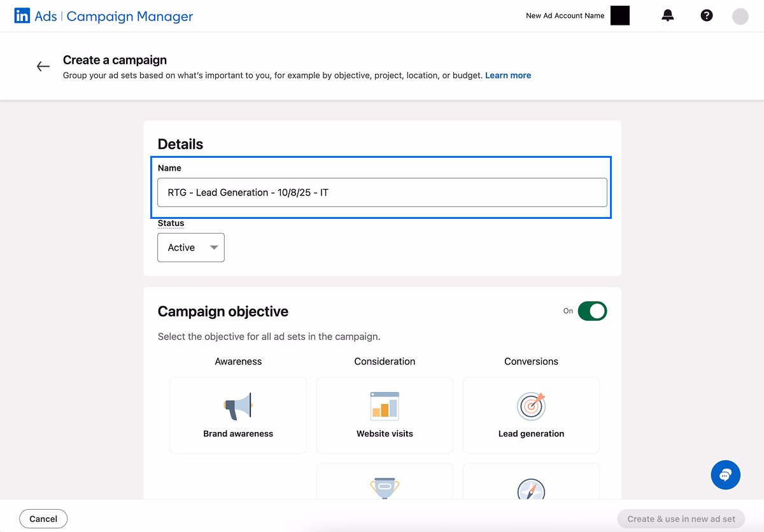
Task: Open the chat support bubble
Action: (x=725, y=475)
